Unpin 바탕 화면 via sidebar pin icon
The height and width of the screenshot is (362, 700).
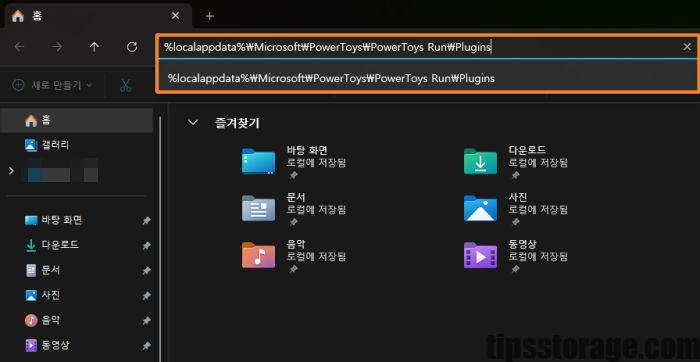(146, 221)
